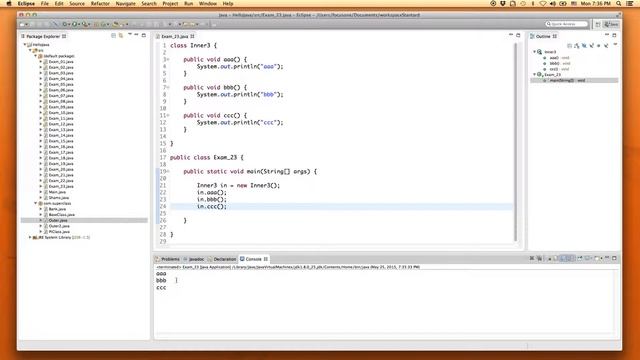Collapse all in Package Explorer
The width and height of the screenshot is (640, 360).
click(113, 36)
